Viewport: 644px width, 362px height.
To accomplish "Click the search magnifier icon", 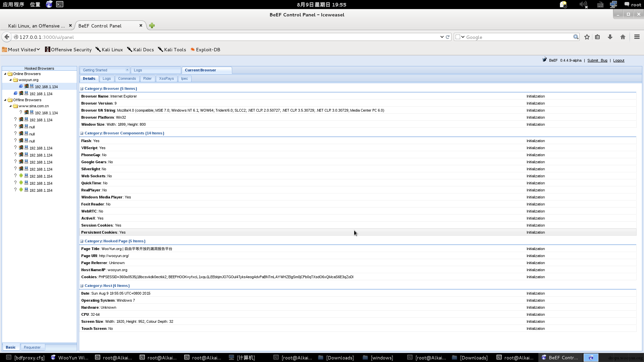I will tap(576, 37).
